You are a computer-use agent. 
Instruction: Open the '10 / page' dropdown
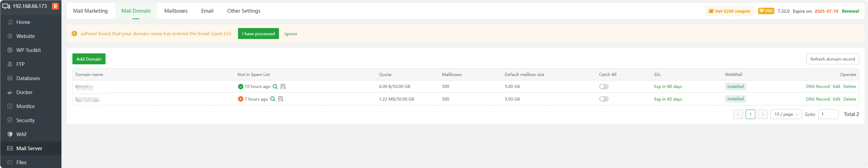click(x=786, y=114)
